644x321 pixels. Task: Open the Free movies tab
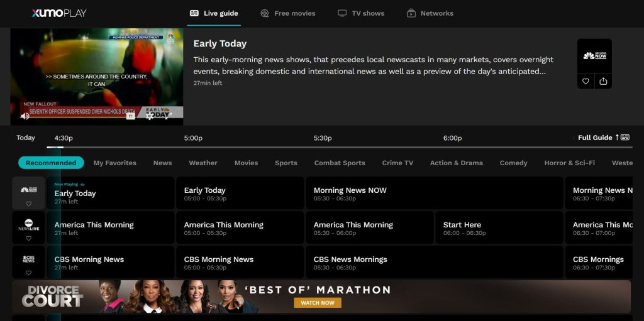click(x=288, y=13)
